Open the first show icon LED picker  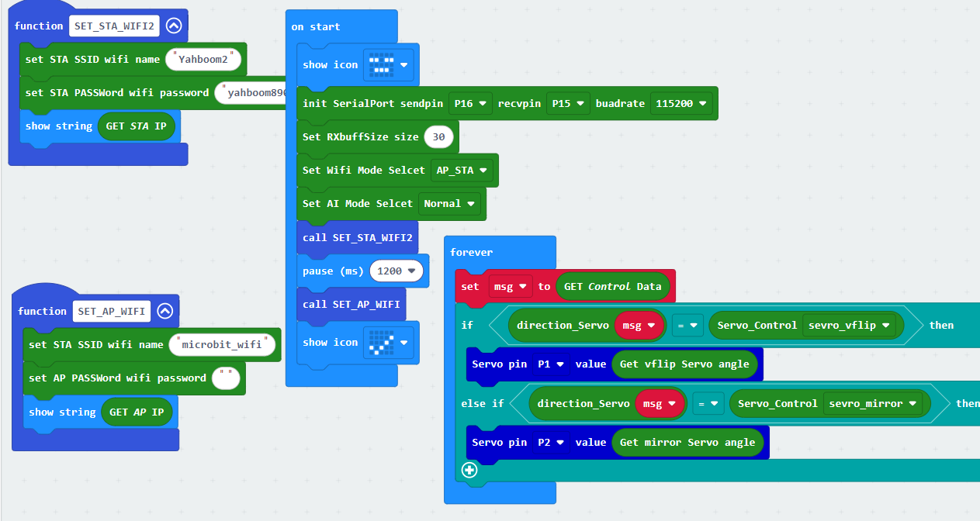389,65
